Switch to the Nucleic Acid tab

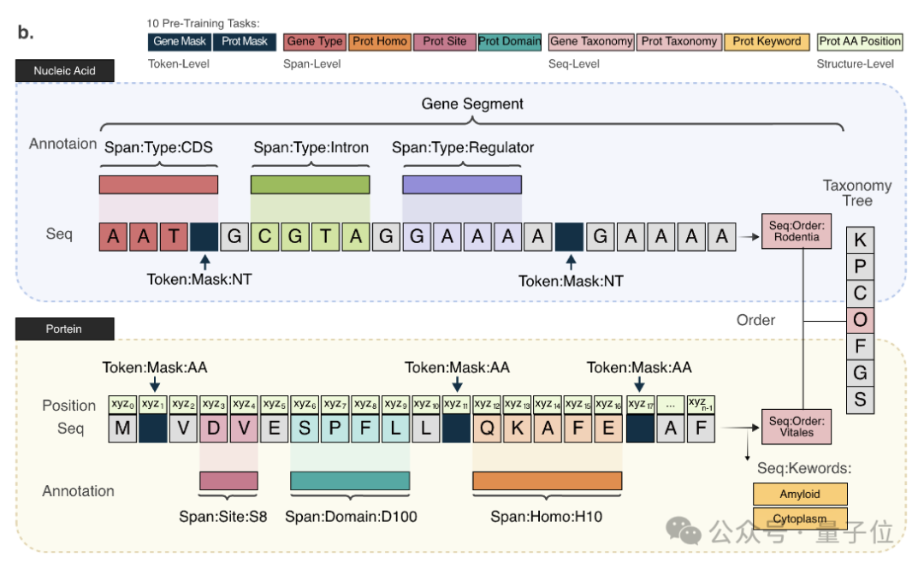click(x=65, y=71)
